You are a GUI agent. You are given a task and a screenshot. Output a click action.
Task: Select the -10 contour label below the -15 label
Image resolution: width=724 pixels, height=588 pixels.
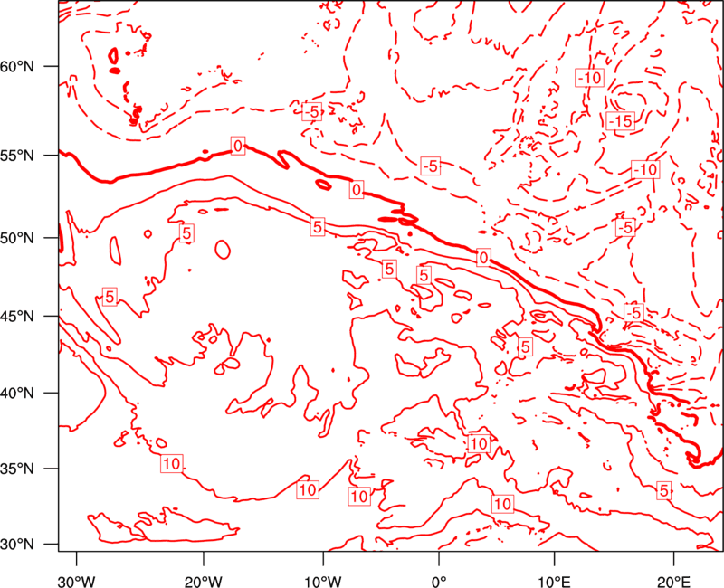coord(645,170)
